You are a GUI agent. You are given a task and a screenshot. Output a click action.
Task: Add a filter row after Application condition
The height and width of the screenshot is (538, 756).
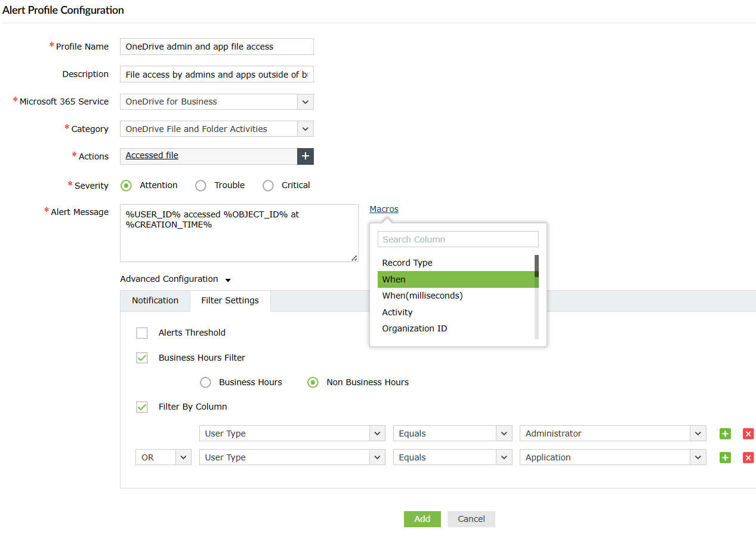pyautogui.click(x=725, y=458)
